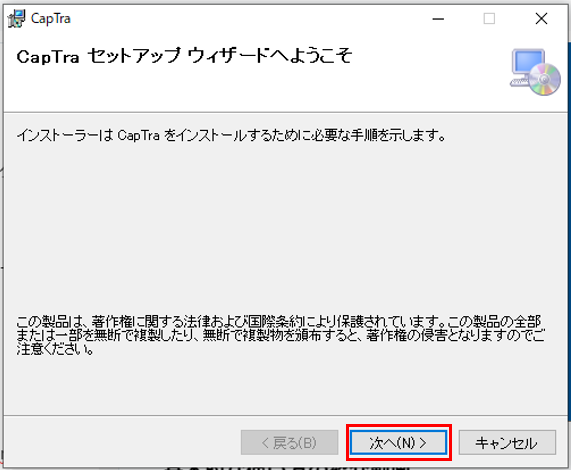
Task: Click the キャンセル button
Action: 507,443
